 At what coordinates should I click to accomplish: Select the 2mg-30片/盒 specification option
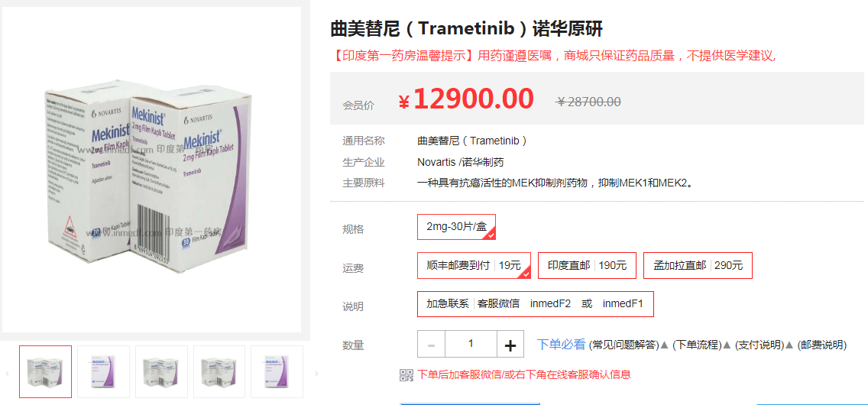[x=456, y=227]
